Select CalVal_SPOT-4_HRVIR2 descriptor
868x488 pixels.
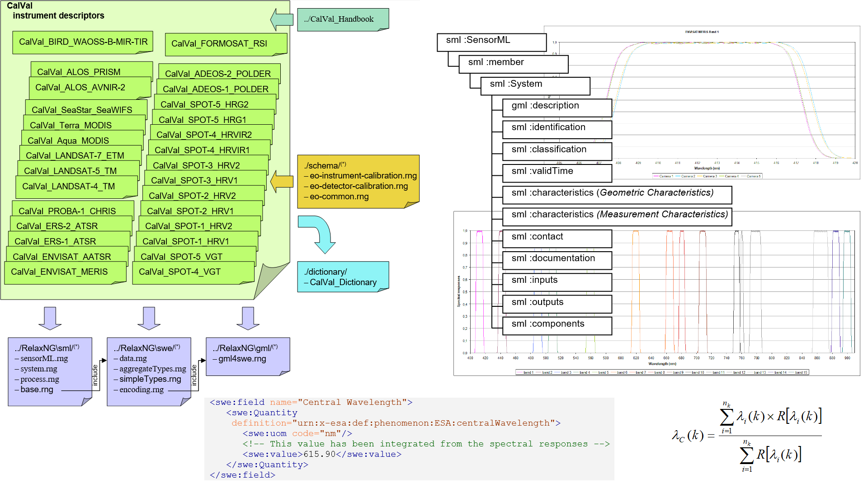pyautogui.click(x=211, y=134)
